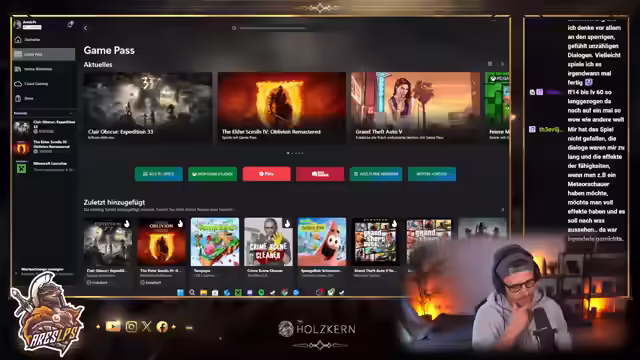Open File Explorer from the taskbar

click(203, 292)
